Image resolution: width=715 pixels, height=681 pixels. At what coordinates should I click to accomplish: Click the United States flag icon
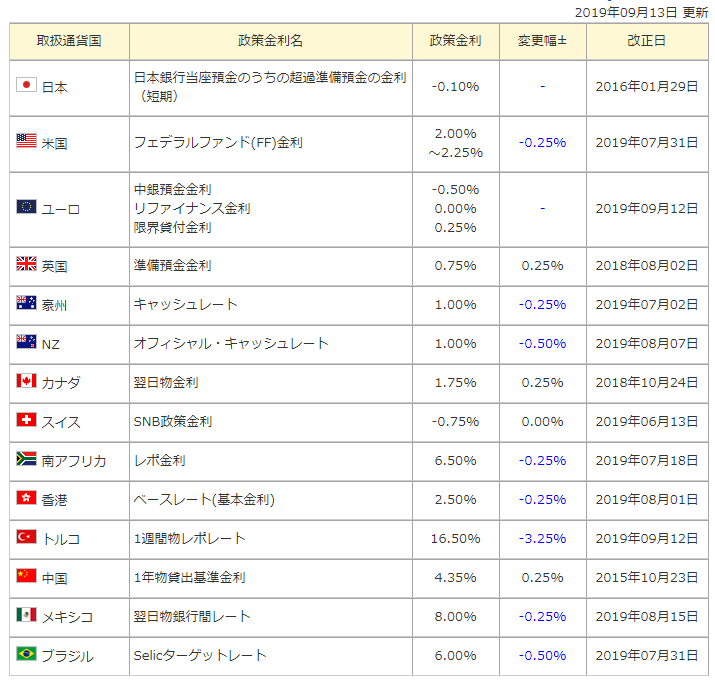point(26,140)
